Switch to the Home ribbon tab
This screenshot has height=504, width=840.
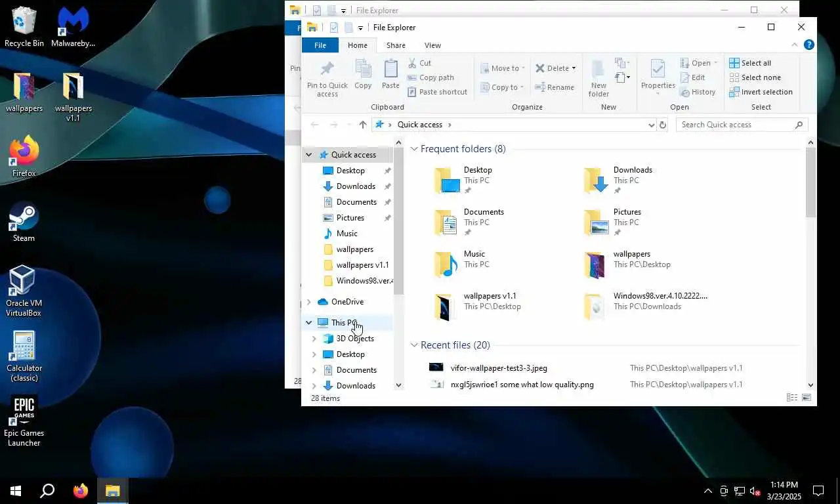(358, 45)
